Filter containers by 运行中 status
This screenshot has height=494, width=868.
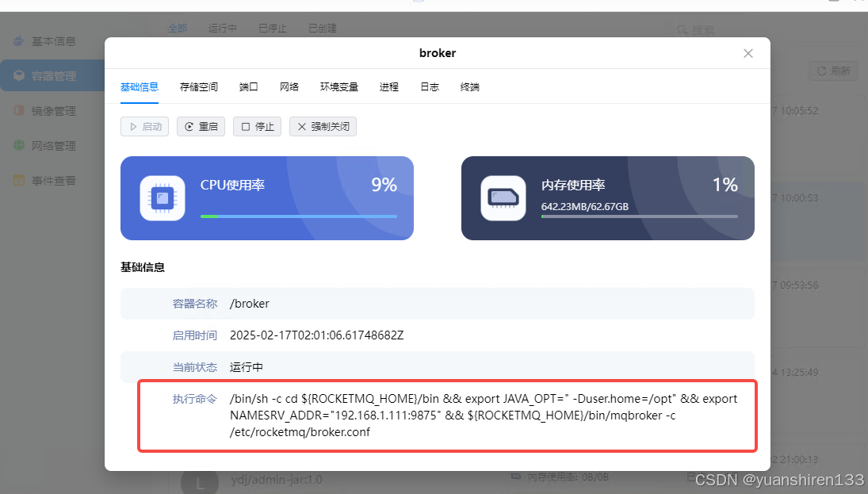[222, 27]
